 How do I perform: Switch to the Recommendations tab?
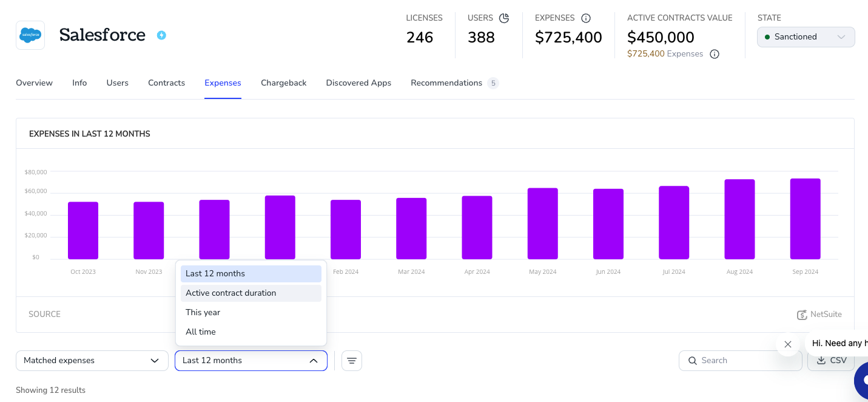(454, 83)
